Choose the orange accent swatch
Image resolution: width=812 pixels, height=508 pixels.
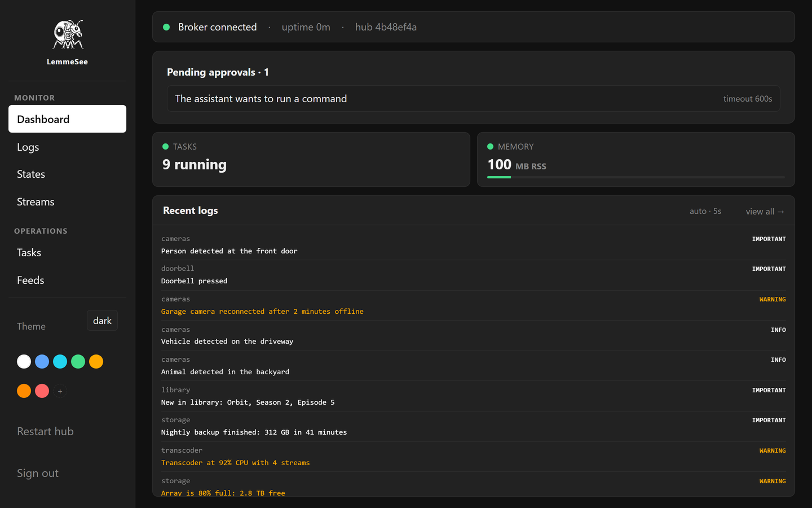[x=24, y=391]
